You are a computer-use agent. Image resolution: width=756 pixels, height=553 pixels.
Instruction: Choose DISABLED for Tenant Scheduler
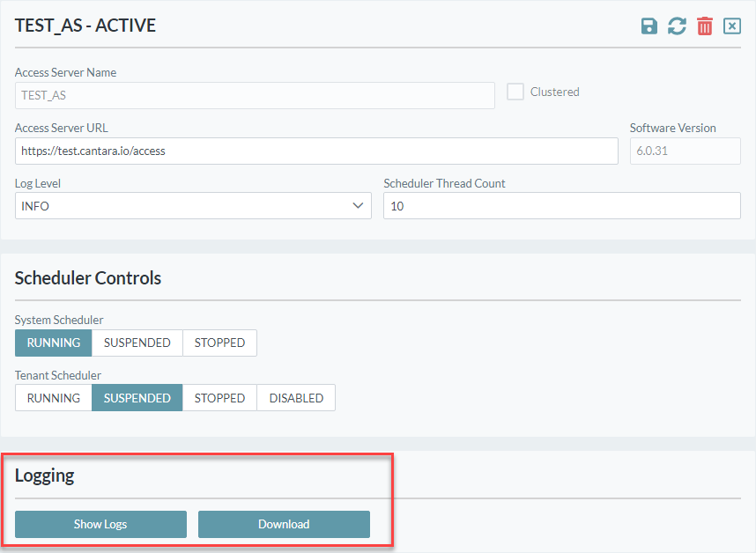(296, 398)
